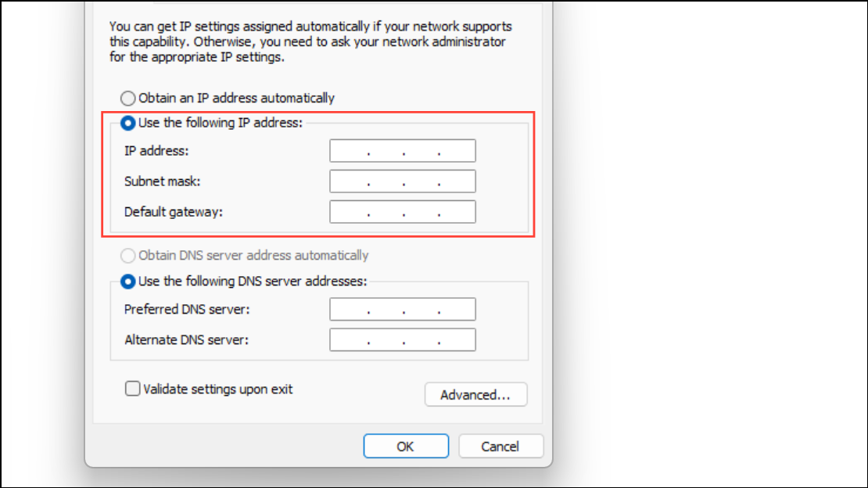Focus the Preferred DNS server field

click(402, 310)
